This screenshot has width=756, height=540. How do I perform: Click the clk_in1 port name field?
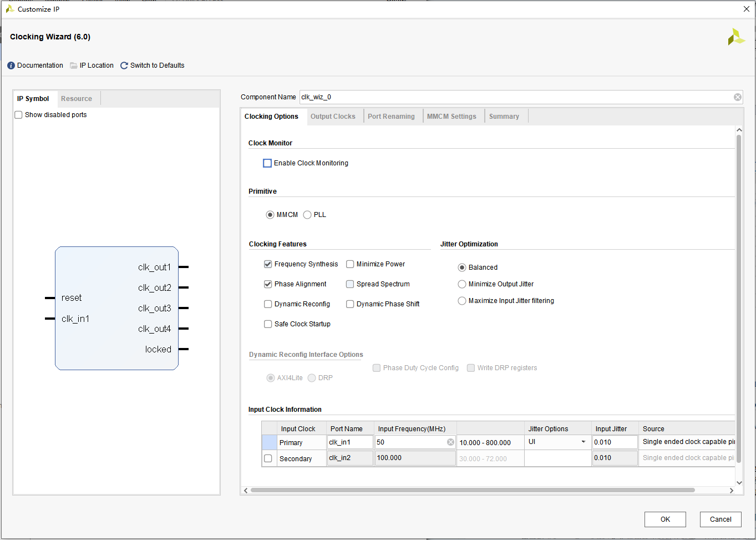click(350, 442)
